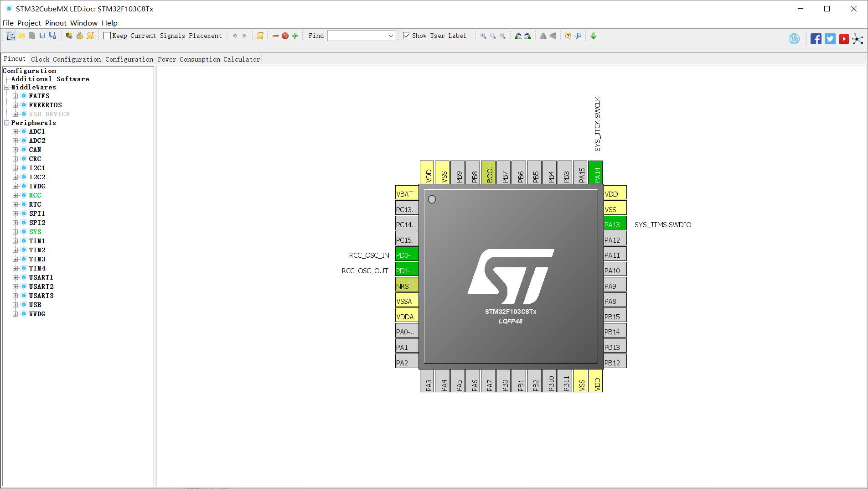868x489 pixels.
Task: Rotate the chip clockwise with green rotate icon
Action: pos(527,36)
